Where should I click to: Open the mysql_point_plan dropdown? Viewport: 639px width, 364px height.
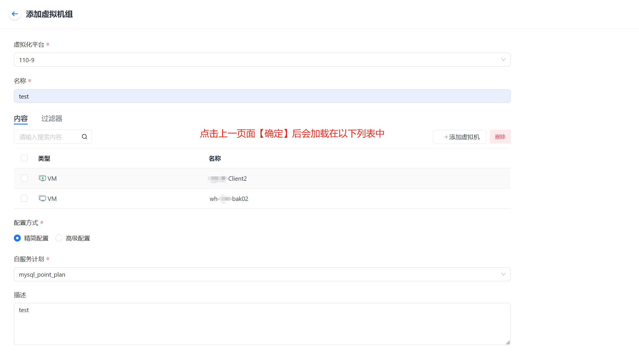[x=260, y=274]
